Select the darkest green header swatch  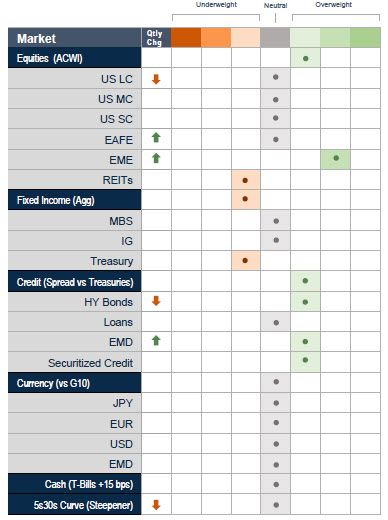[365, 37]
